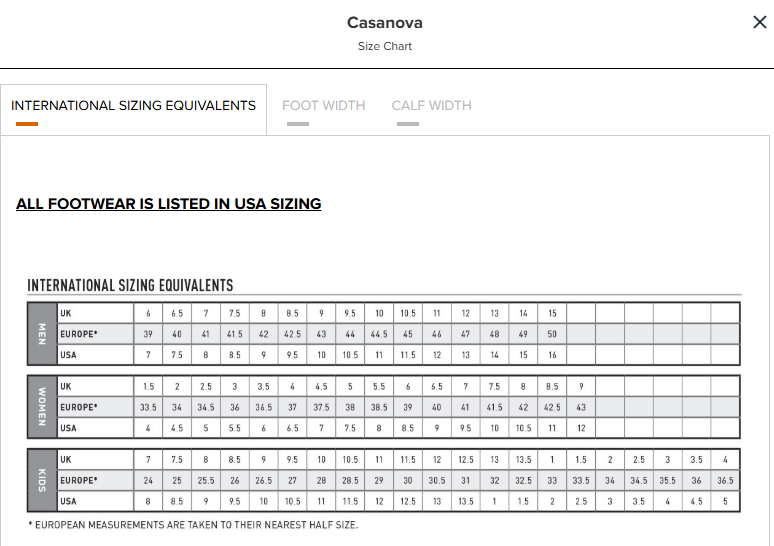Click the 43 cell in Women's Europe row
Image resolution: width=774 pixels, height=546 pixels.
[581, 407]
